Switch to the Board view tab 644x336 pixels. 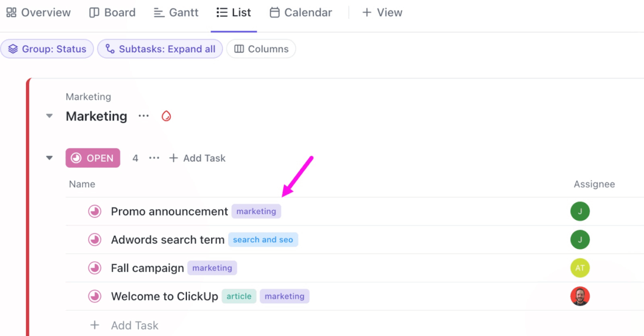pos(112,12)
